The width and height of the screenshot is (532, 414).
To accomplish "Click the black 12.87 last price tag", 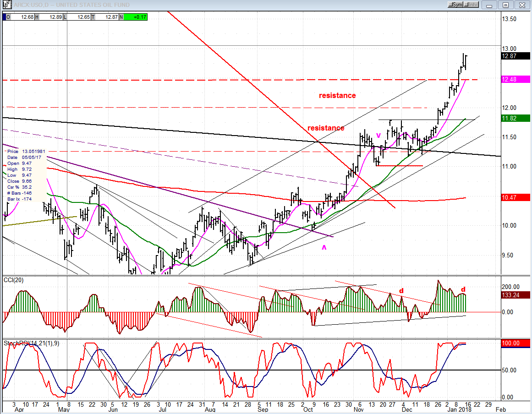I will pyautogui.click(x=516, y=56).
